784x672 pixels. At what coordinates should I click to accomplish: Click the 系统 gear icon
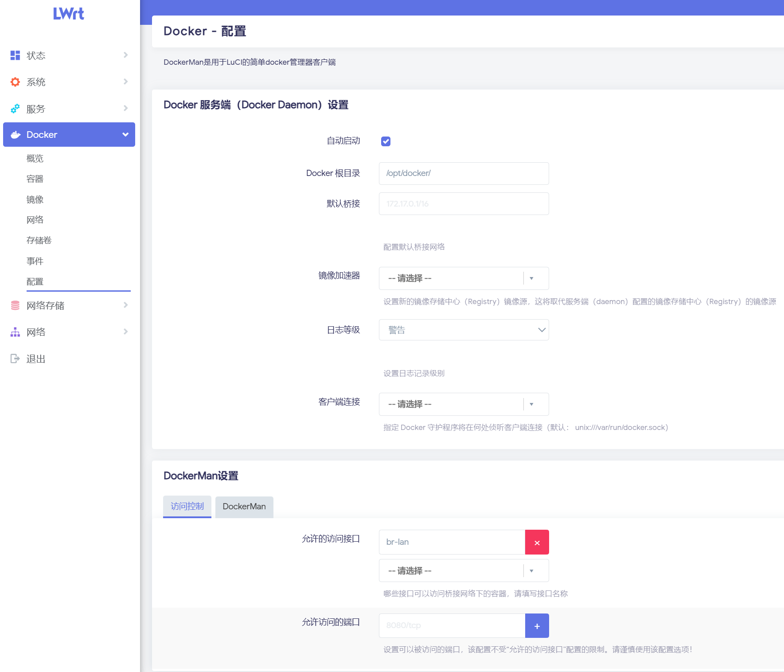click(15, 82)
